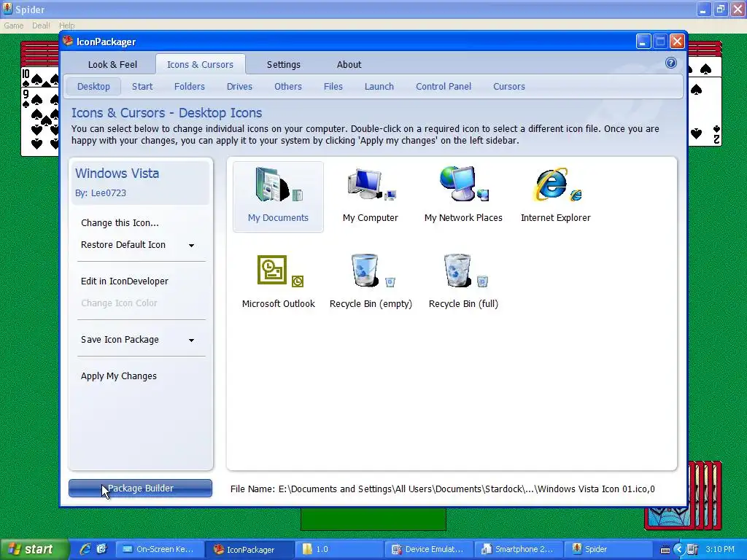Open the Save Icon Package dropdown arrow

point(192,340)
